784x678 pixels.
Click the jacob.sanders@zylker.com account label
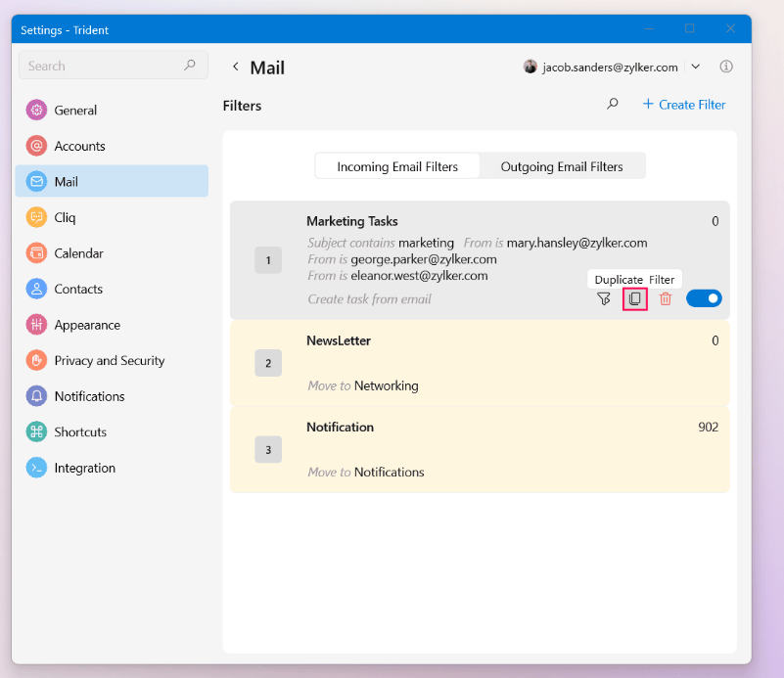coord(610,67)
